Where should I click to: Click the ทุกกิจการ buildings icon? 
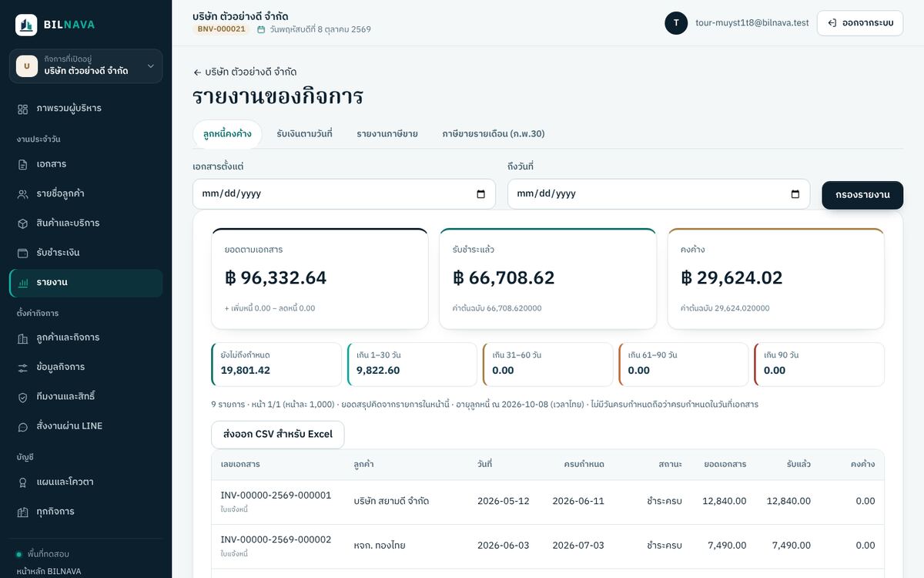click(23, 512)
